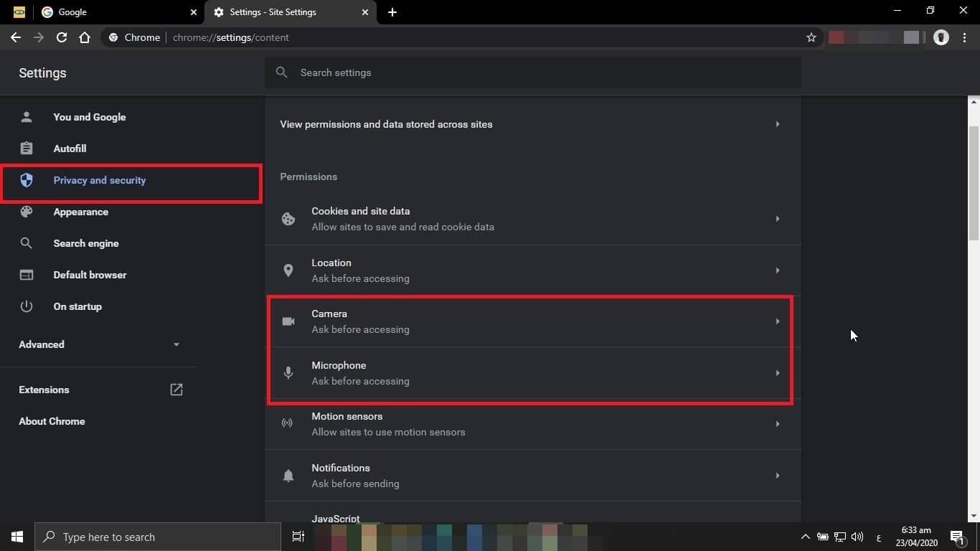Expand Camera permission settings arrow

click(x=777, y=321)
